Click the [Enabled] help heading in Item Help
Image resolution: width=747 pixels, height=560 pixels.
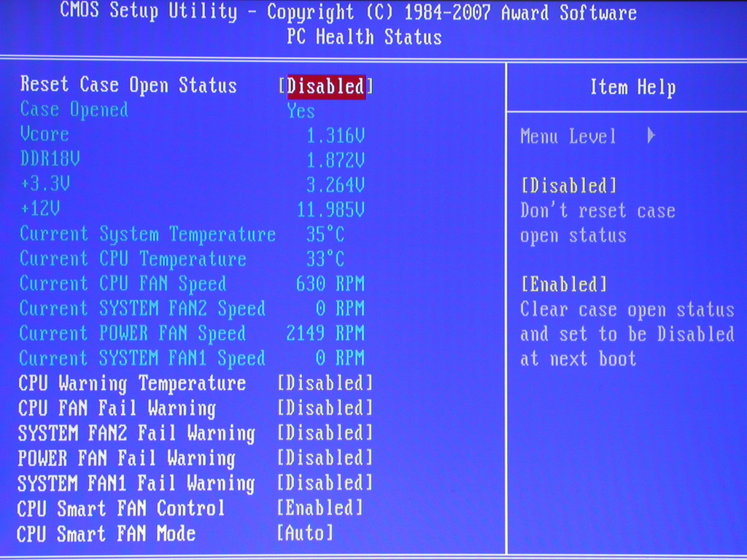point(564,285)
